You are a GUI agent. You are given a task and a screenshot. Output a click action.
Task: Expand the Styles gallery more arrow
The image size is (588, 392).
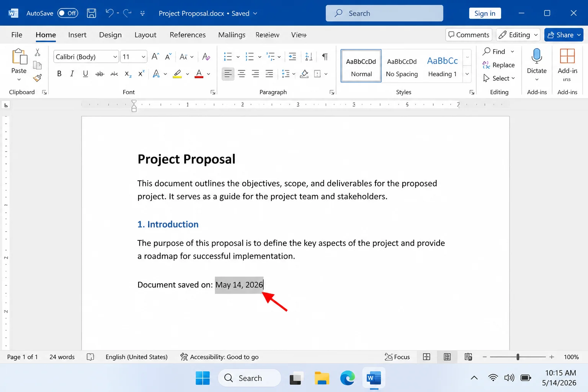(467, 74)
